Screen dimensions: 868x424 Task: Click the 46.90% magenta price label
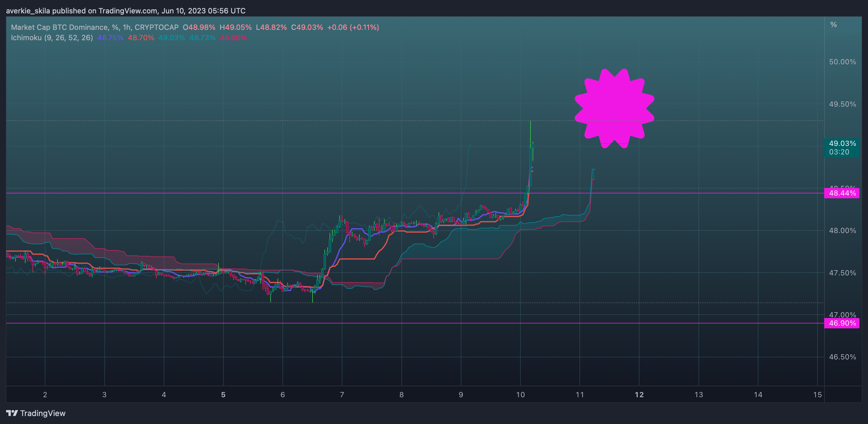pyautogui.click(x=842, y=323)
